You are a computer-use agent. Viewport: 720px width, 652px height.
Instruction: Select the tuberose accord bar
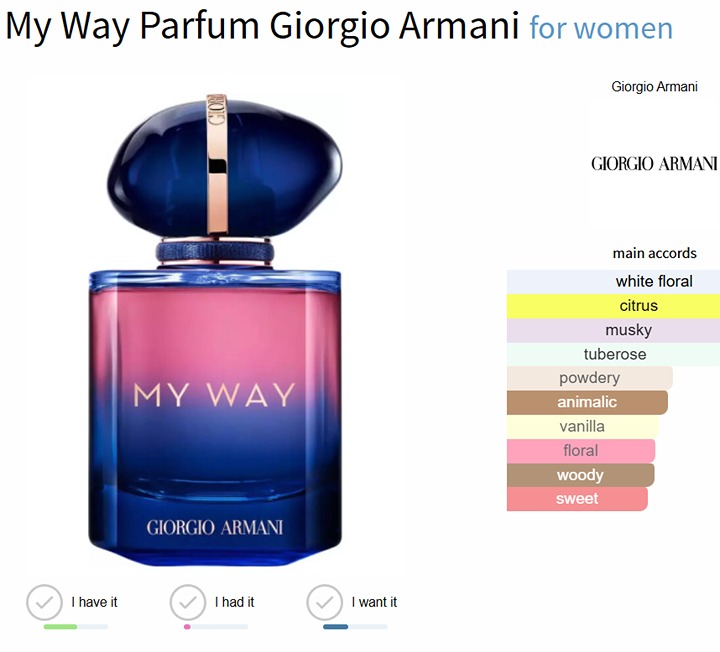coord(613,354)
